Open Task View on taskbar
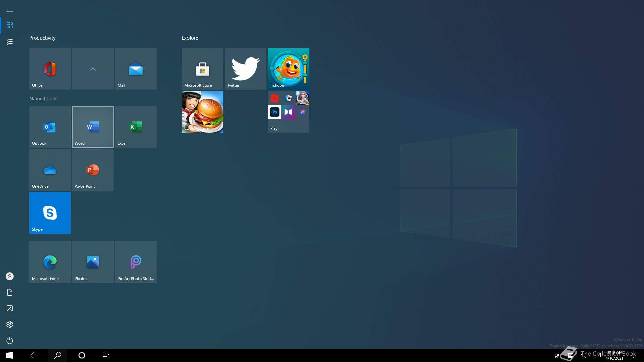Image resolution: width=644 pixels, height=362 pixels. coord(106,355)
